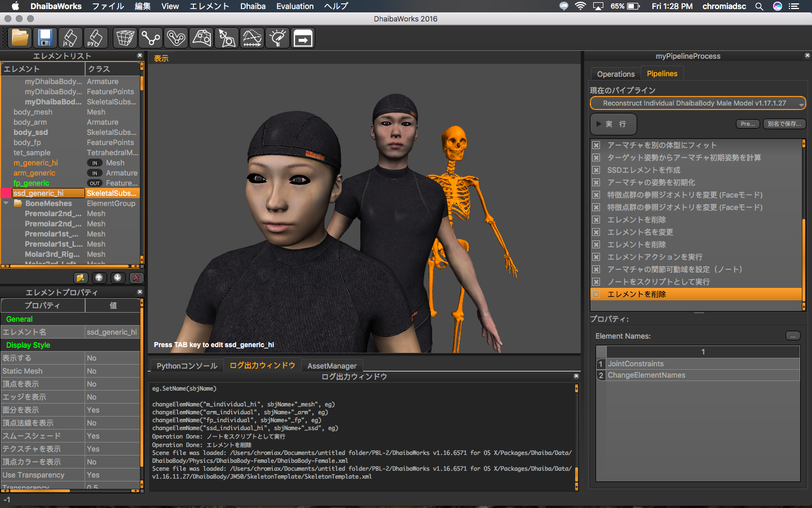Screen dimensions: 812x508
Task: Select the axis transform mapping tool
Action: 227,38
